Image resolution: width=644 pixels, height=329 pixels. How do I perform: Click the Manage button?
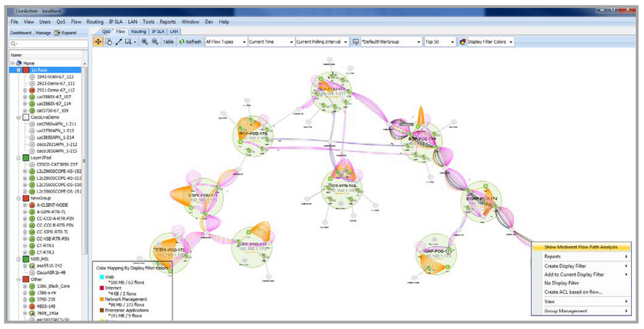point(43,33)
